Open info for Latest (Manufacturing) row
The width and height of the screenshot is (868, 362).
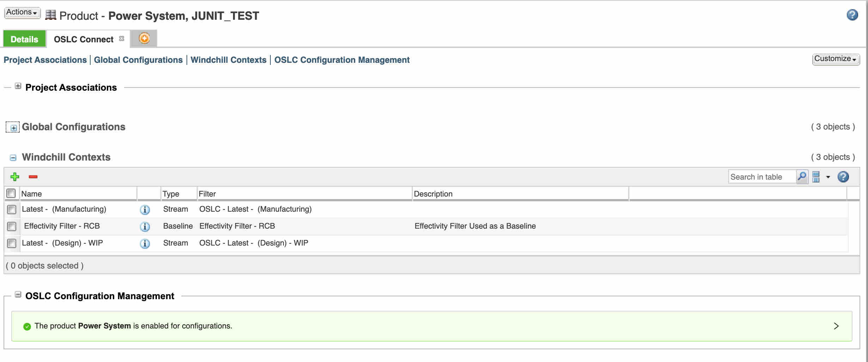[145, 210]
